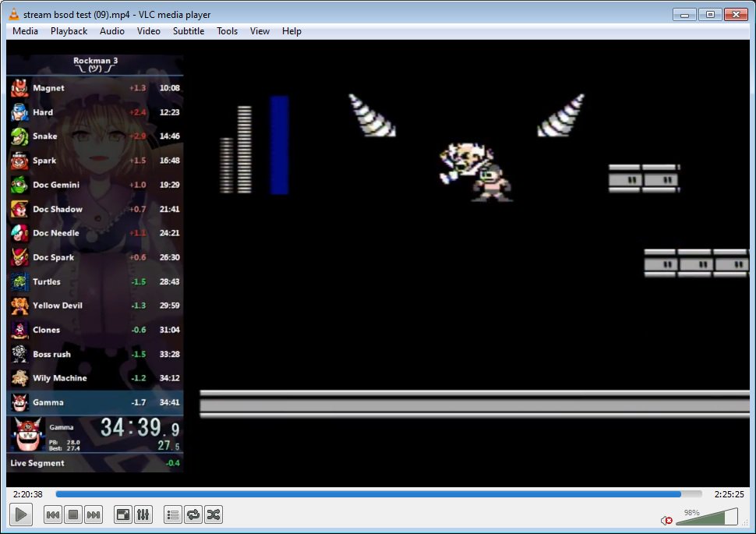Unmute audio via speaker icon

(x=666, y=520)
